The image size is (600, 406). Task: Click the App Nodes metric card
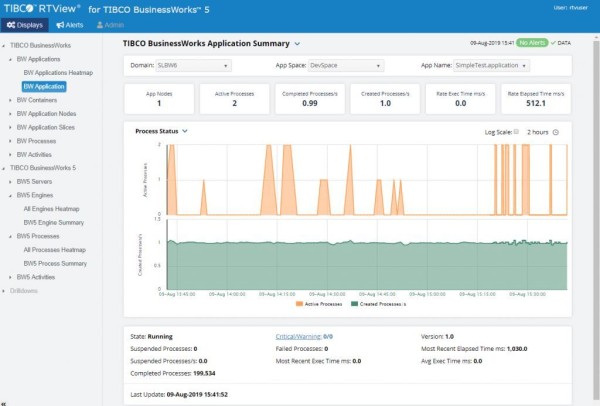click(159, 99)
